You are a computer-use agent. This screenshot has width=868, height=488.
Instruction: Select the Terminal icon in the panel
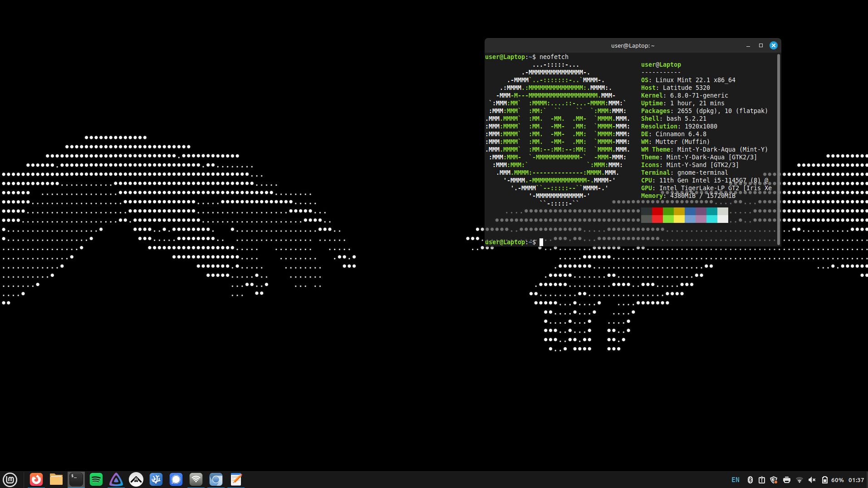pyautogui.click(x=76, y=479)
